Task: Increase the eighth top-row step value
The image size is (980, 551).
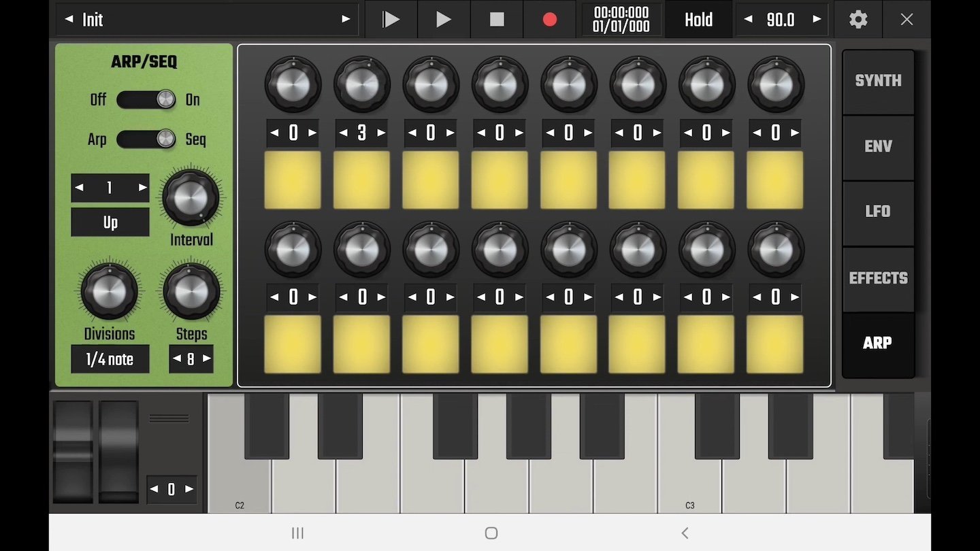Action: (x=794, y=133)
